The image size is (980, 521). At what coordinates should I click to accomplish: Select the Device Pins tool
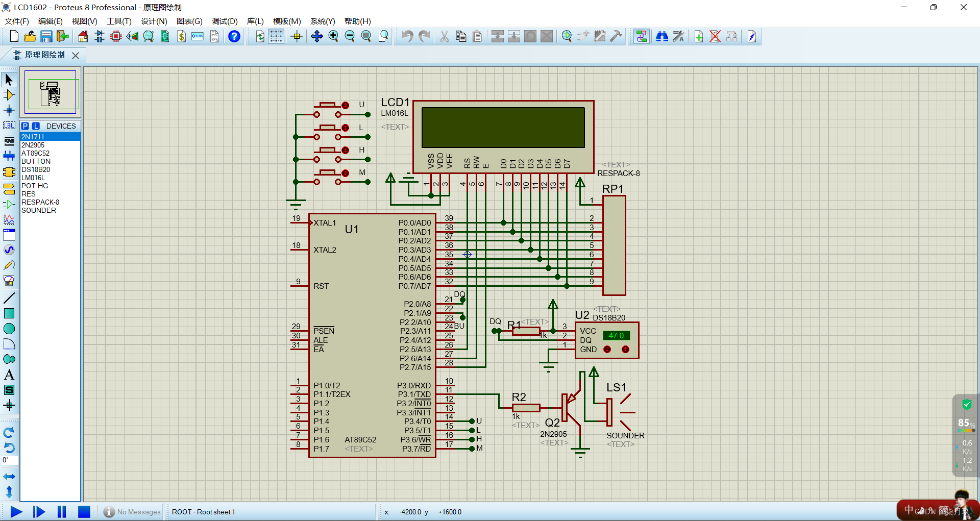9,204
